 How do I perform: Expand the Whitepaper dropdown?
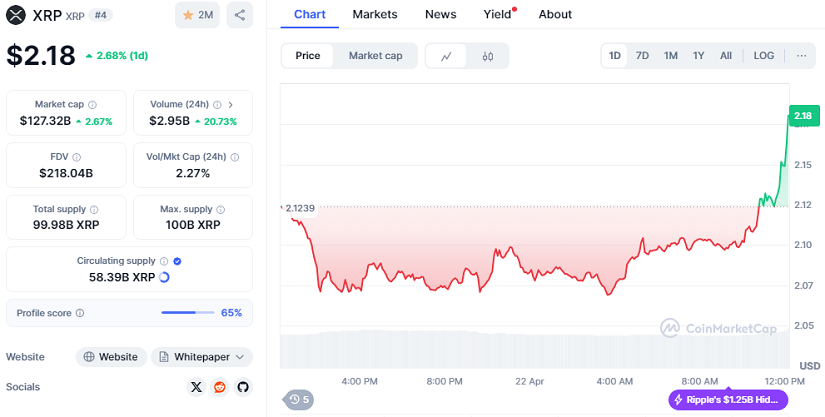(201, 357)
